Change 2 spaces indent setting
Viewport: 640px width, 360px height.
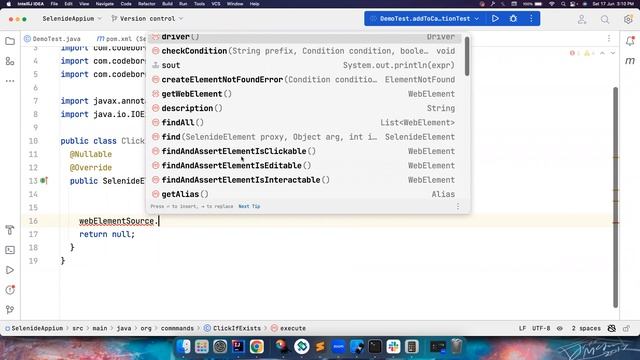pyautogui.click(x=586, y=328)
